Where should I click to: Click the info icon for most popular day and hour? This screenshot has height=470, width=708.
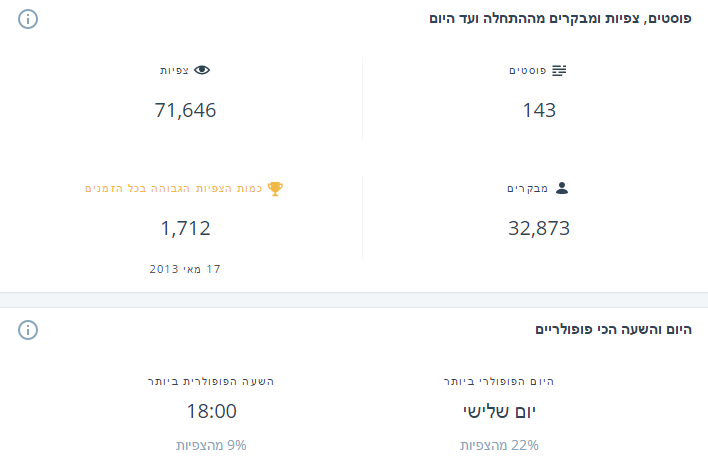pyautogui.click(x=28, y=329)
